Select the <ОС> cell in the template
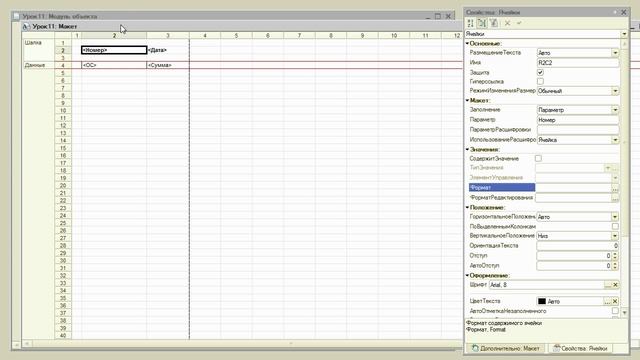The height and width of the screenshot is (360, 640). pos(114,65)
